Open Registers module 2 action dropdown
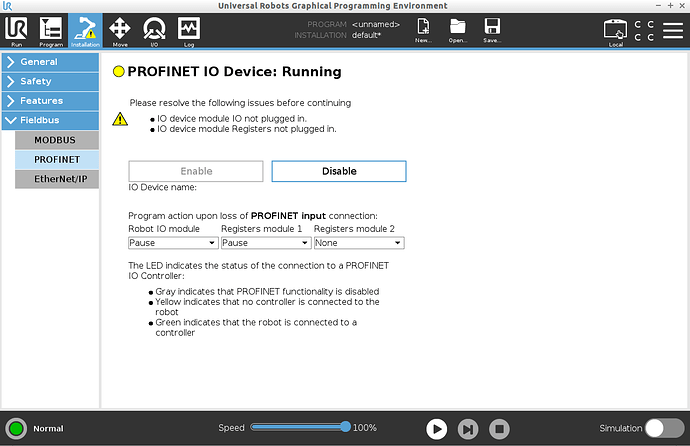 pos(359,243)
